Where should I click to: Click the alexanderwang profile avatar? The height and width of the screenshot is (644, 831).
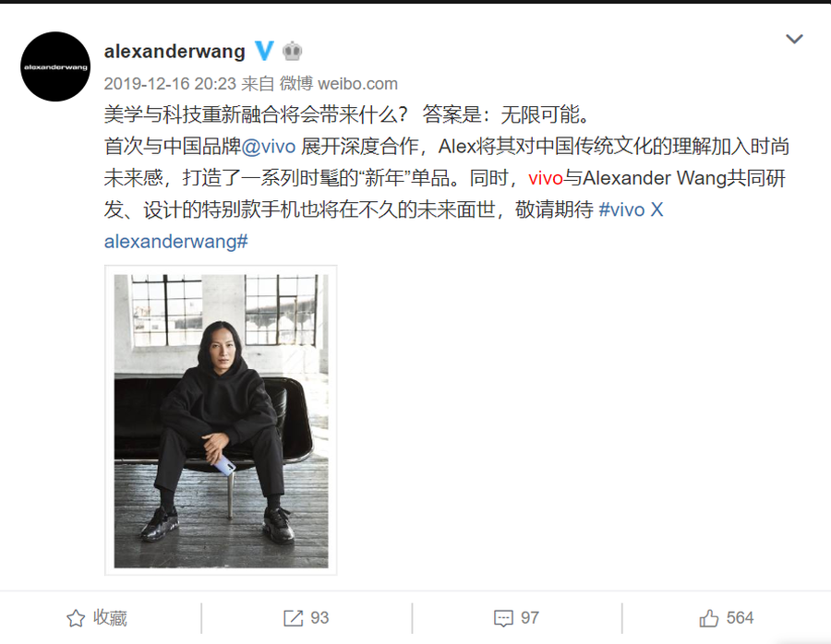click(55, 66)
